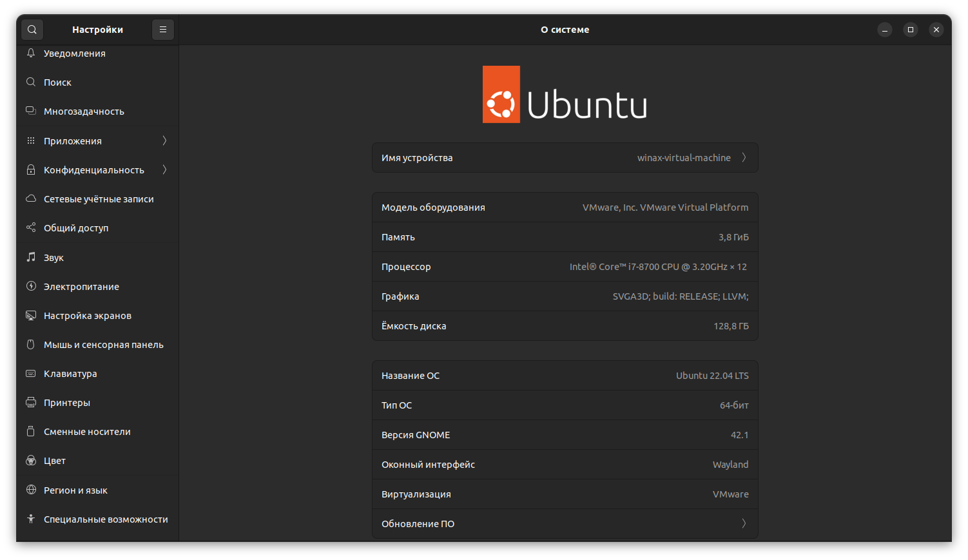Expand the Конфиденциальность submenu chevron

(x=164, y=169)
